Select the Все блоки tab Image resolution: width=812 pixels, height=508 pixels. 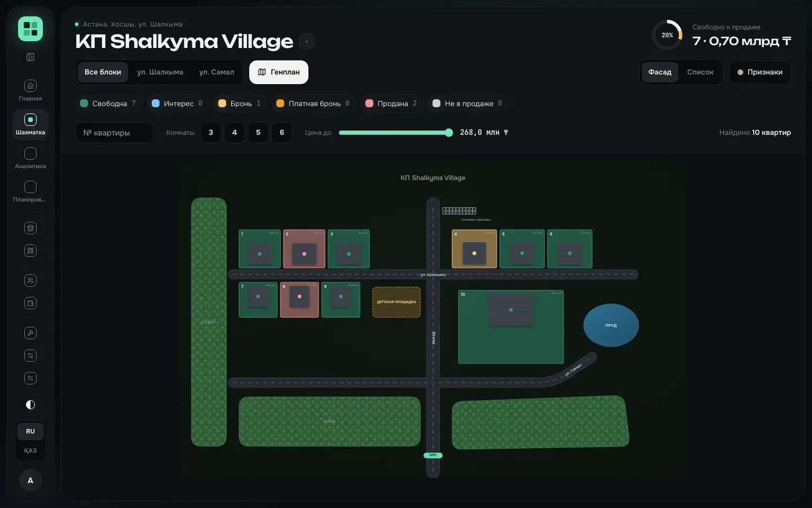coord(103,72)
